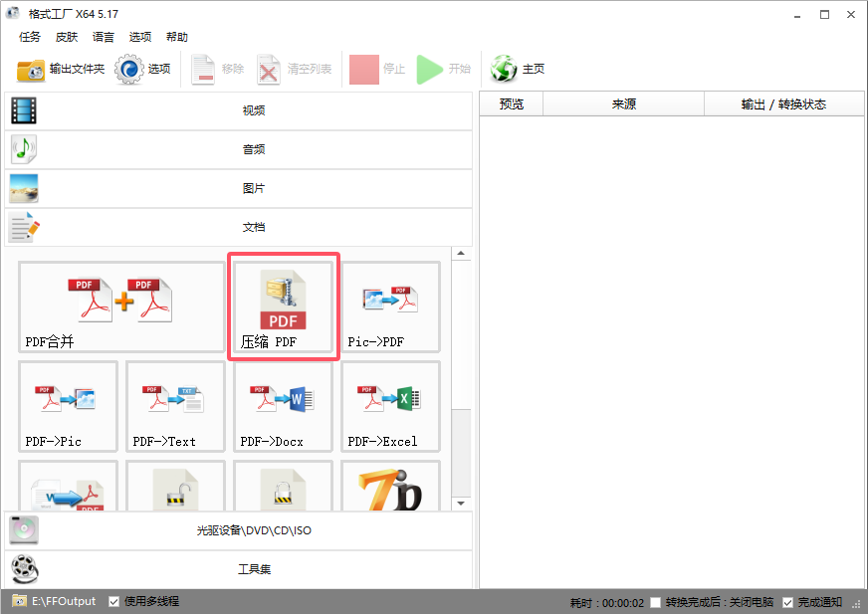Open the Pic->PDF converter
Image resolution: width=868 pixels, height=614 pixels.
pyautogui.click(x=390, y=304)
